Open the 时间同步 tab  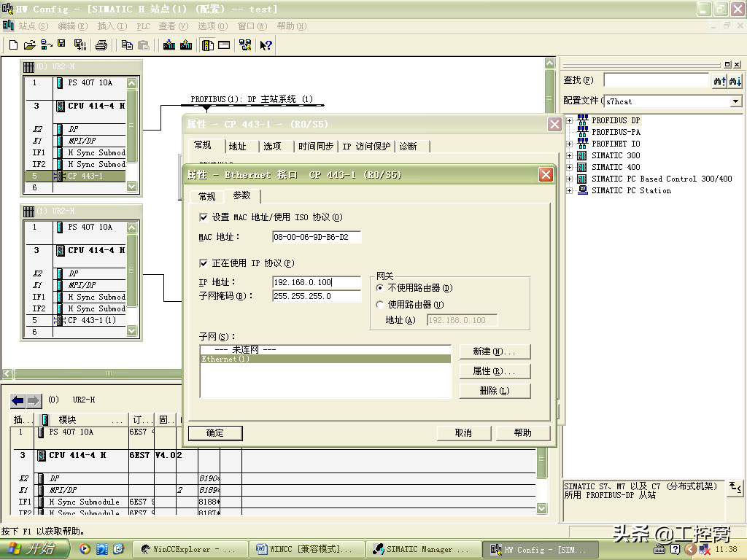pyautogui.click(x=316, y=147)
